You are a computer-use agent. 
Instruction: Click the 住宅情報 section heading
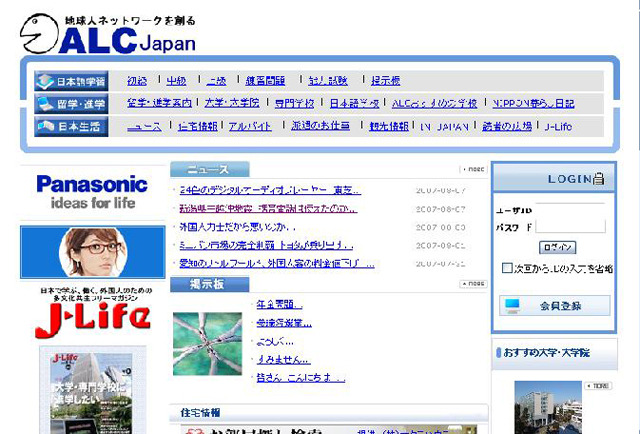point(200,412)
